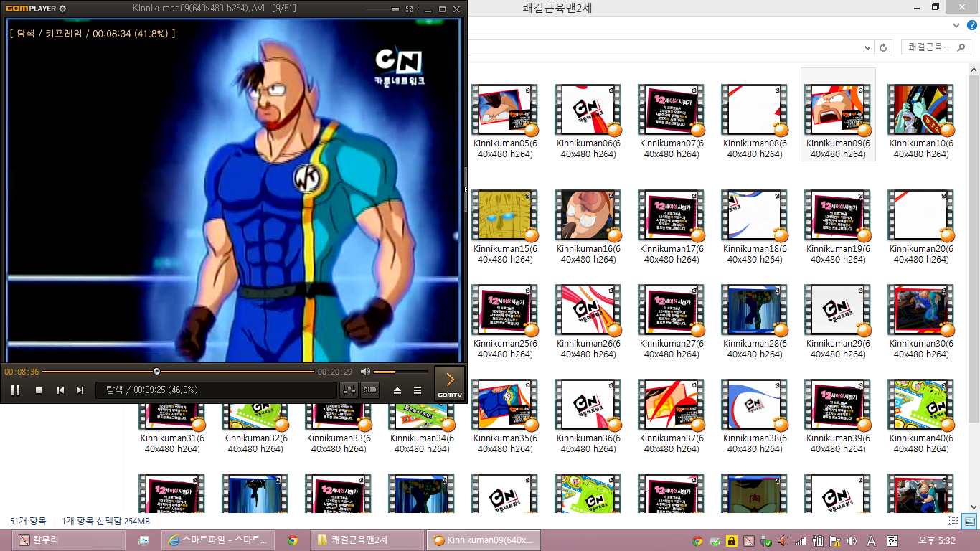Viewport: 980px width, 551px height.
Task: Switch to Kinnikuman09 GOM Player taskbar button
Action: (x=483, y=540)
